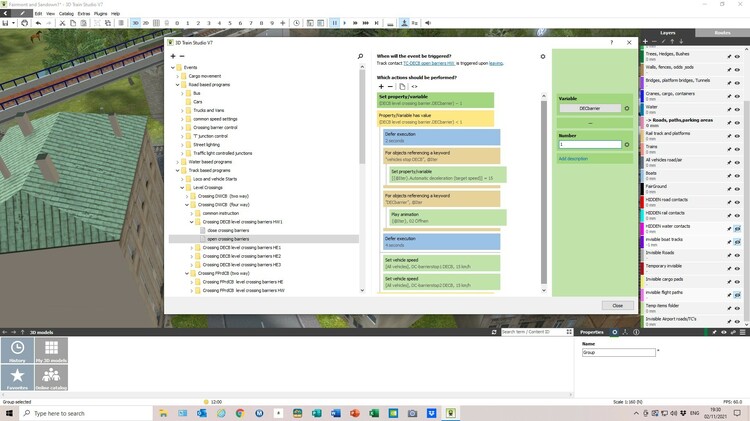Click the Close button in dialog
Screen dimensions: 750x421
(x=617, y=305)
